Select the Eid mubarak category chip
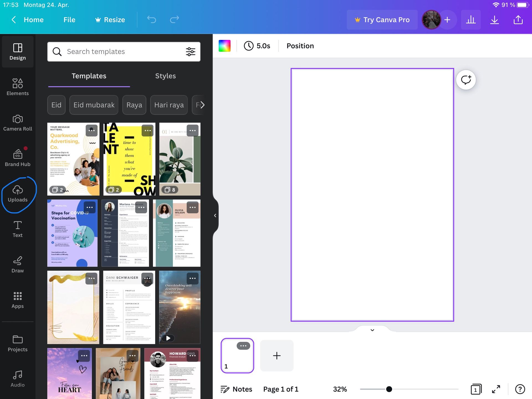The image size is (532, 399). 94,105
